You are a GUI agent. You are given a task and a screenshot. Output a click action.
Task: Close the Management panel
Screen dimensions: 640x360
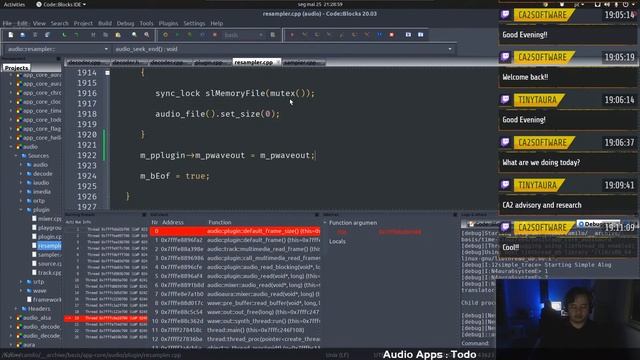pyautogui.click(x=58, y=59)
